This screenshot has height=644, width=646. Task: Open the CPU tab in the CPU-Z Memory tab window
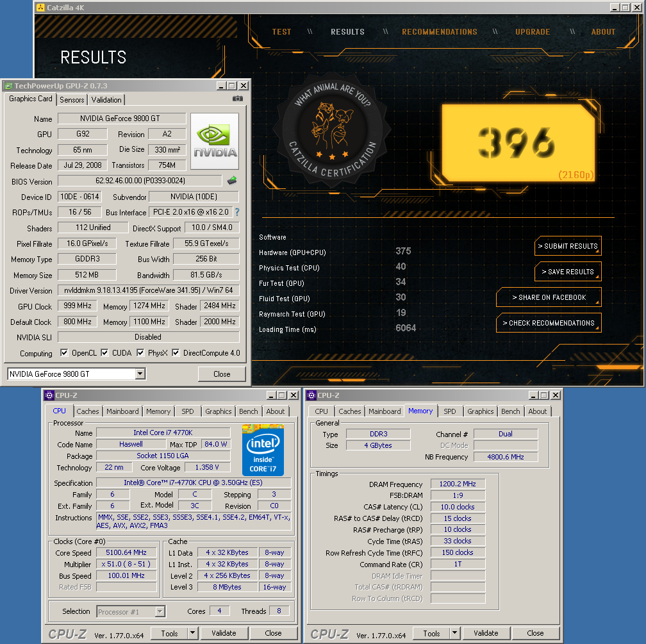click(321, 411)
